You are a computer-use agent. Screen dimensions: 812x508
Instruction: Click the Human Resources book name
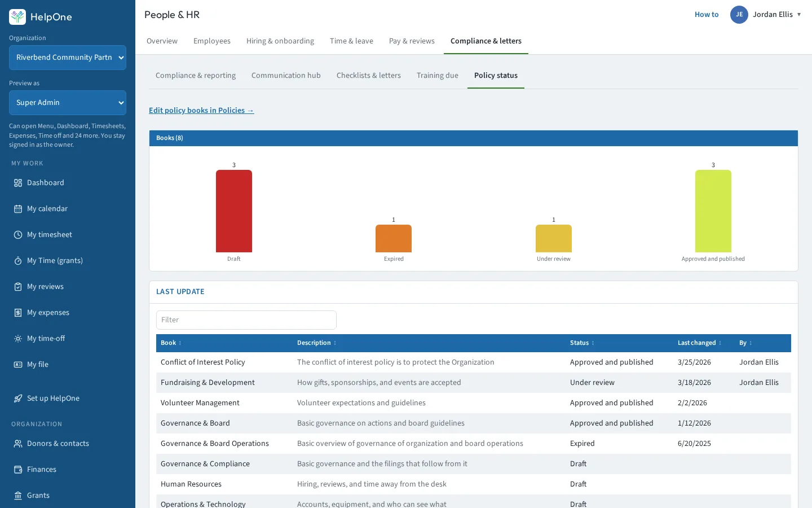tap(191, 484)
